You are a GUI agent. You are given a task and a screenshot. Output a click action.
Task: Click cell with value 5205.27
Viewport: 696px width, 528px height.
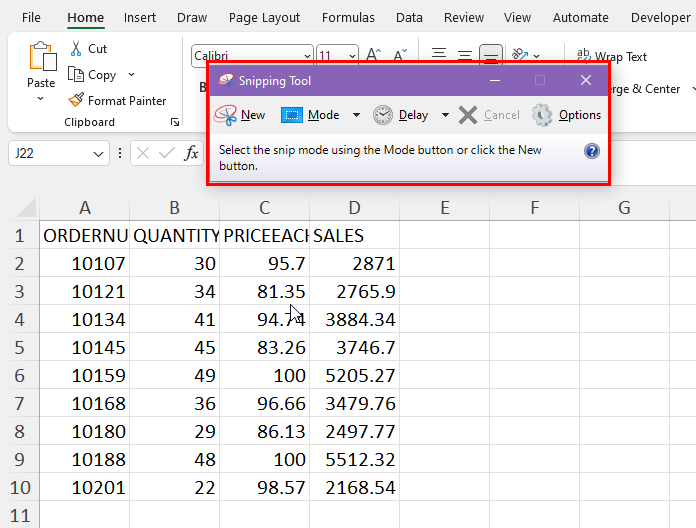[354, 375]
